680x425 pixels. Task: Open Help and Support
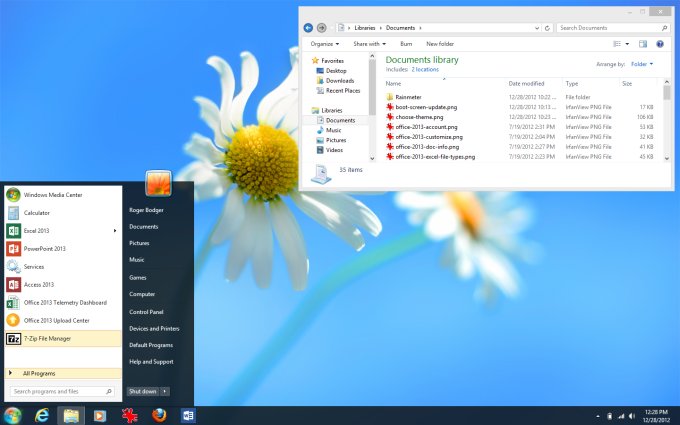coord(151,361)
